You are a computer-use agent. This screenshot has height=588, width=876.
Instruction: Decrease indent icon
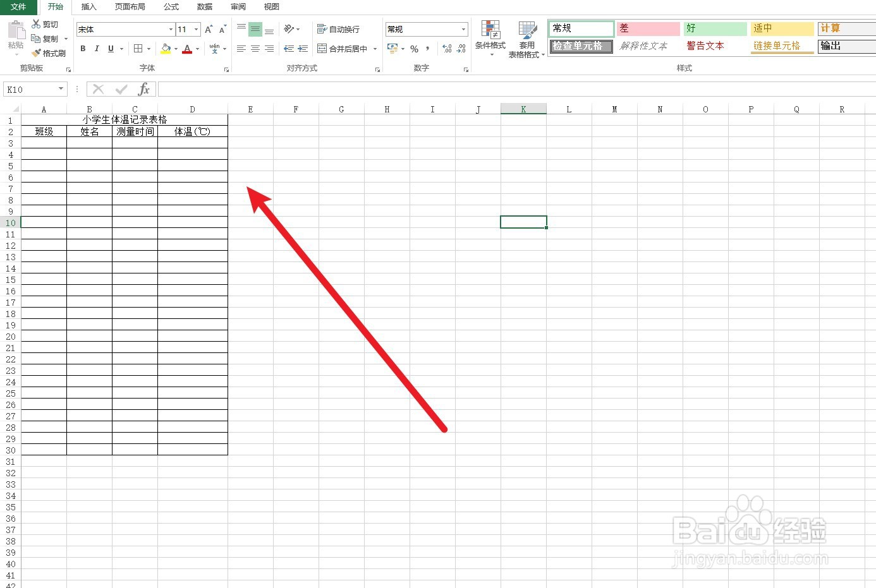pos(289,49)
